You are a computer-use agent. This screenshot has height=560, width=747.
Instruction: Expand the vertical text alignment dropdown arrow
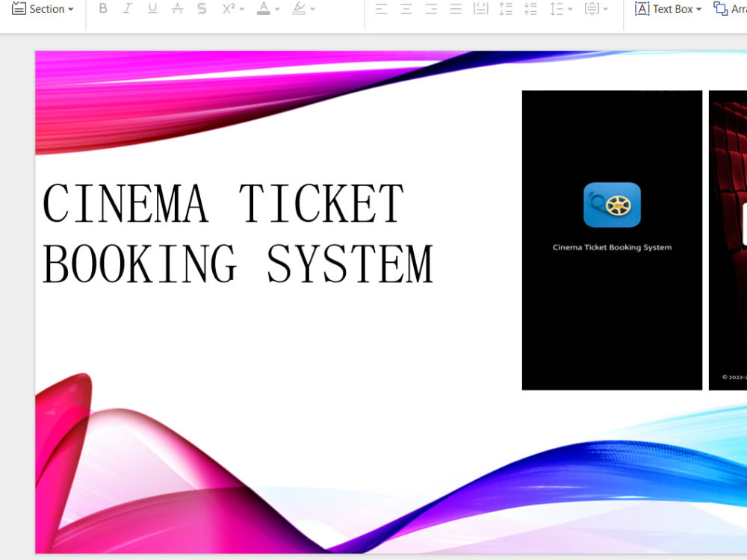606,9
